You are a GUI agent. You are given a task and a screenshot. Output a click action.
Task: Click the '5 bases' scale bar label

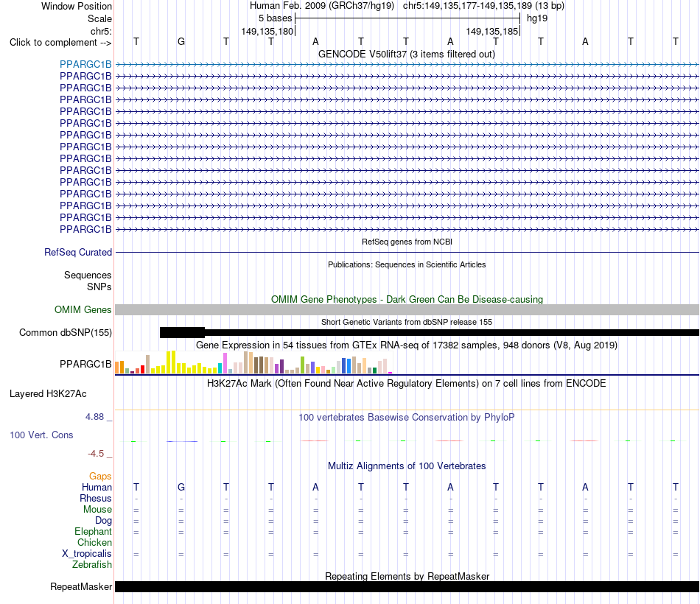275,18
